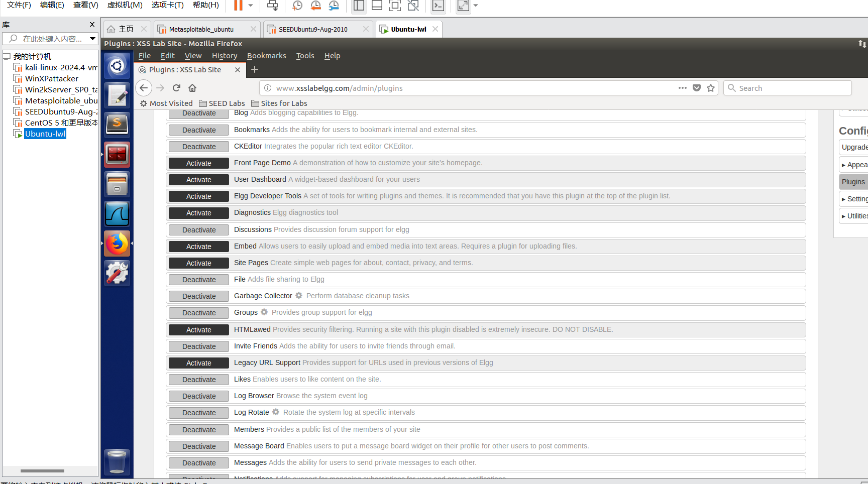This screenshot has height=484, width=868.
Task: Click the take snapshot clock icon
Action: (x=297, y=6)
